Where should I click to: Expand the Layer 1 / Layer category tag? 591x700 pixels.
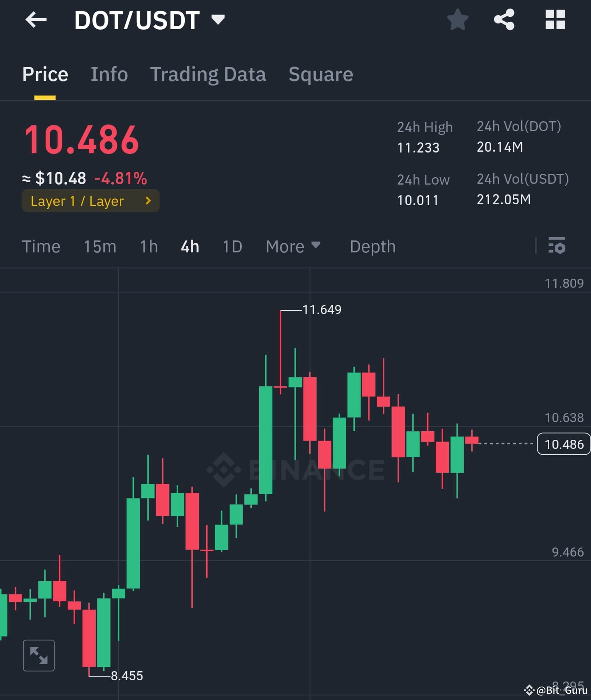pos(90,201)
